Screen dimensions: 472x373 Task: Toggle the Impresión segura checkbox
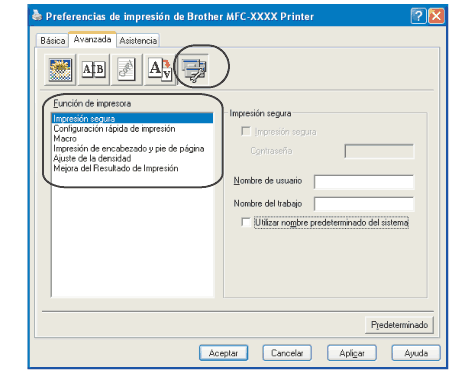pos(246,132)
